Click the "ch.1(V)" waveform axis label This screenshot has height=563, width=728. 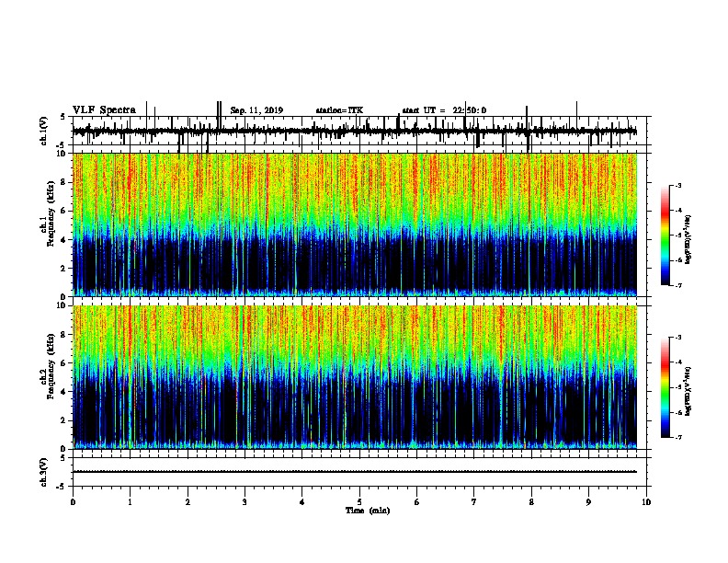click(x=44, y=131)
